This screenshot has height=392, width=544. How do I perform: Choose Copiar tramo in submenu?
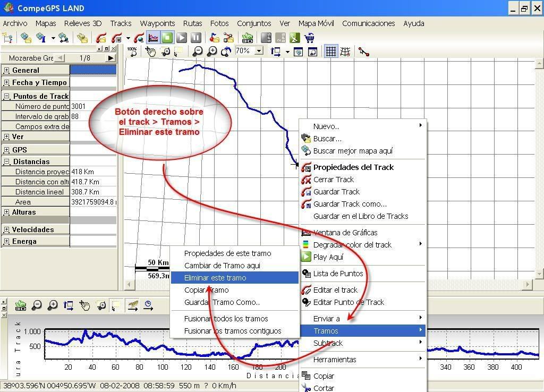tap(234, 290)
